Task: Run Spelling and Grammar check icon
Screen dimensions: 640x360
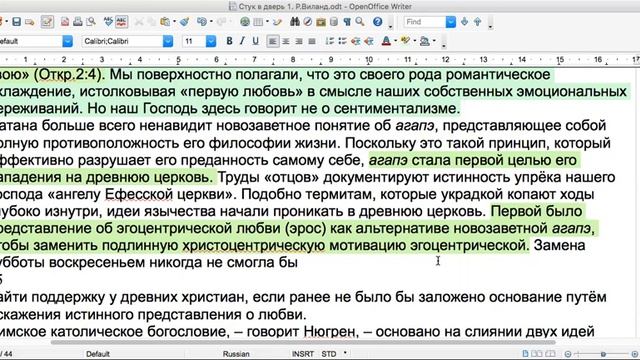Action: pyautogui.click(x=108, y=22)
